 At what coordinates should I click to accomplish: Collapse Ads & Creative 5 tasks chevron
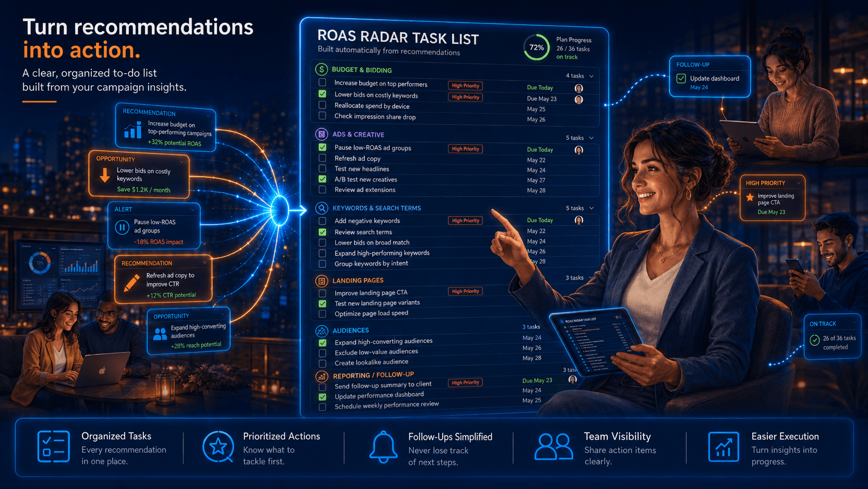point(591,138)
